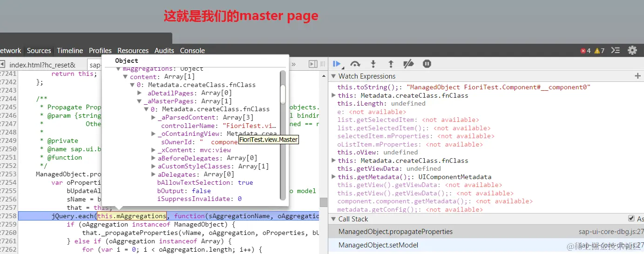Screen dimensions: 644x254
Task: Toggle the file navigator pane icon
Action: [2, 64]
